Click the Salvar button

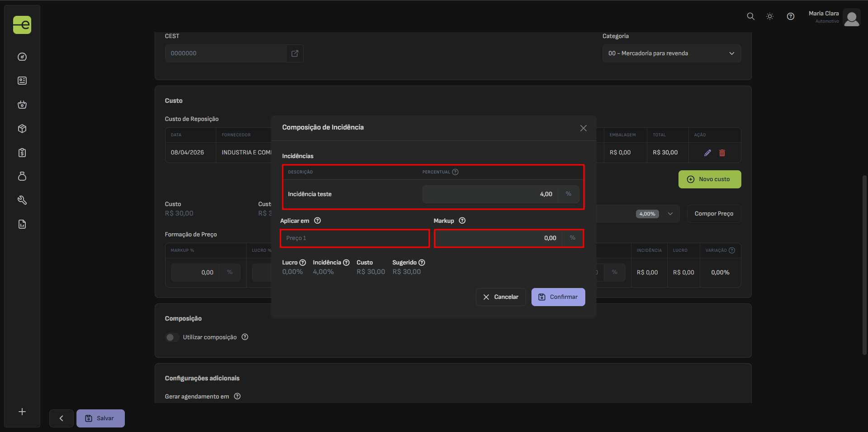click(x=100, y=418)
